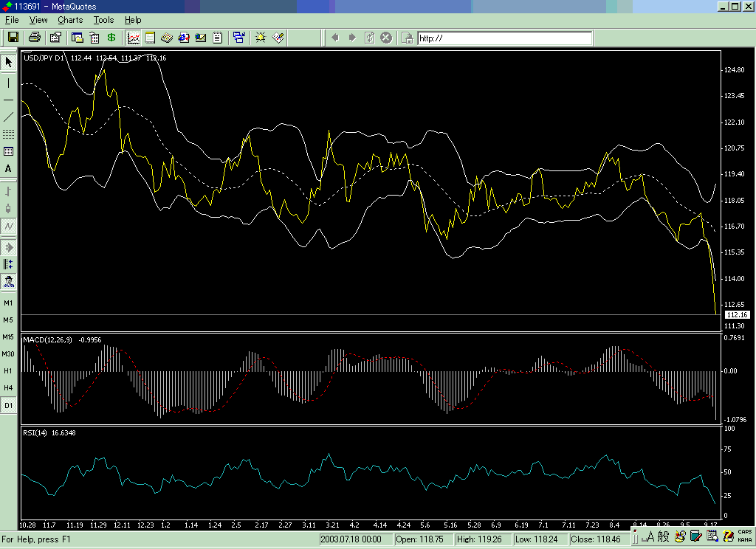
Task: Open the Tools menu
Action: tap(103, 20)
